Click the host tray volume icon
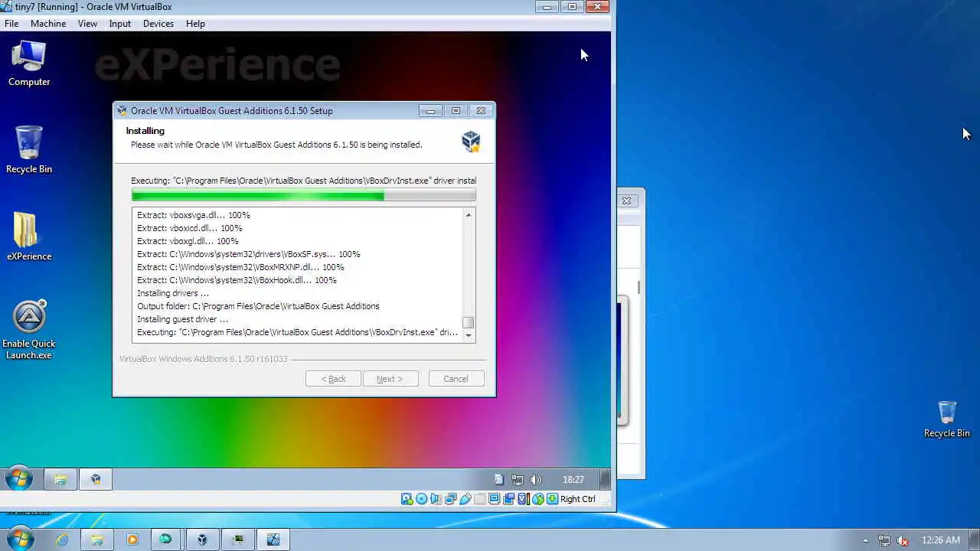This screenshot has height=551, width=980. point(903,540)
